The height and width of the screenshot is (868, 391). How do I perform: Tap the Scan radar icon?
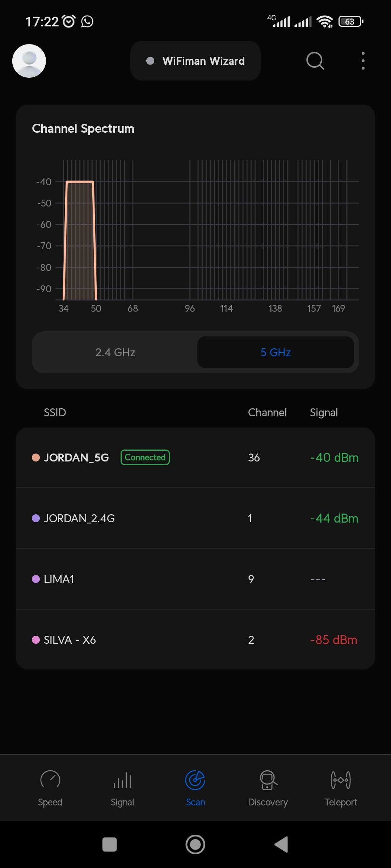coord(195,780)
